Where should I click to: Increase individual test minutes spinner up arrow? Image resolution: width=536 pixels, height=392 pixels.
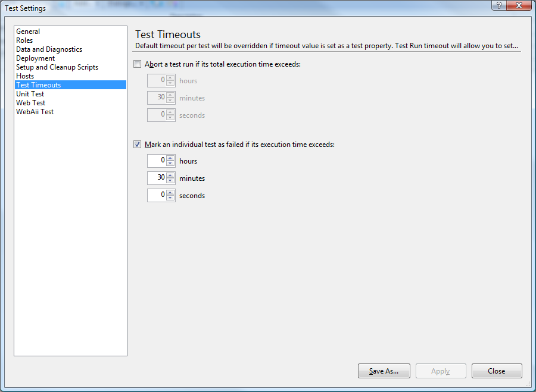[x=171, y=175]
